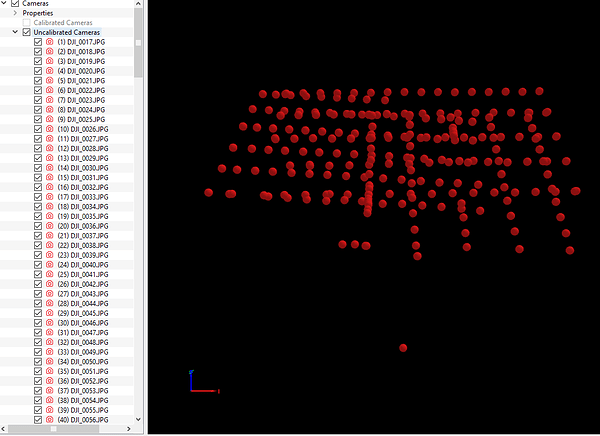600x436 pixels.
Task: Click camera icon for DJI_0024.JPG
Action: 49,109
